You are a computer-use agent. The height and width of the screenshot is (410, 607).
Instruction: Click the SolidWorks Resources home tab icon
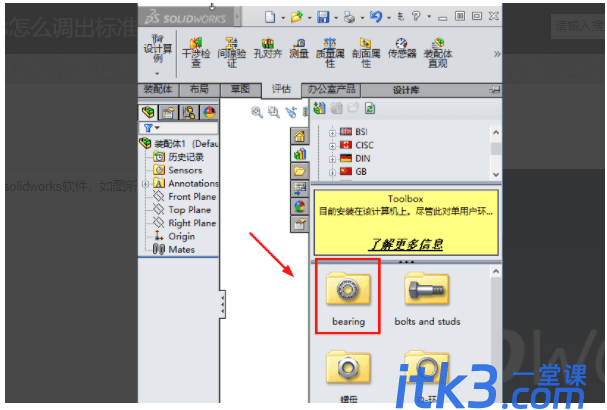pyautogui.click(x=299, y=136)
